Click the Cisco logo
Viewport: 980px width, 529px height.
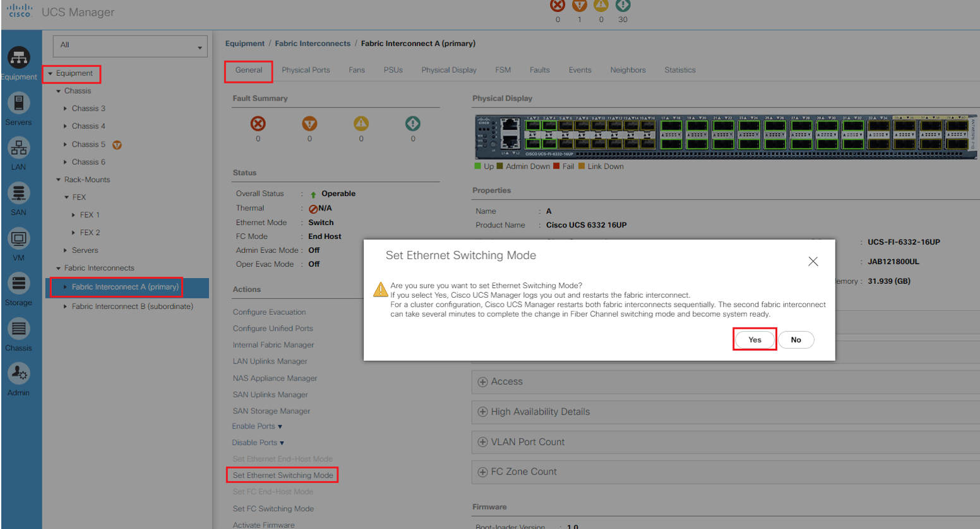click(x=19, y=11)
